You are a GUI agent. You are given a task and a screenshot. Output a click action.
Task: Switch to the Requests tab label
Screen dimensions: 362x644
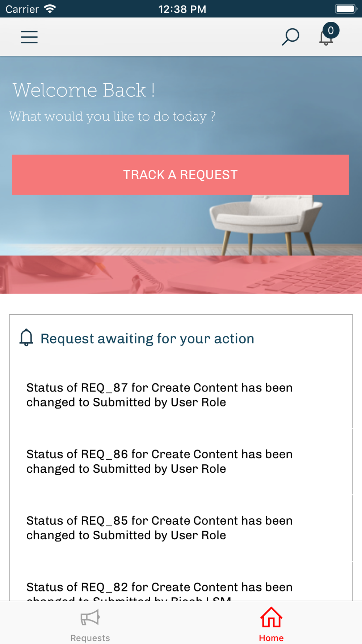(90, 638)
